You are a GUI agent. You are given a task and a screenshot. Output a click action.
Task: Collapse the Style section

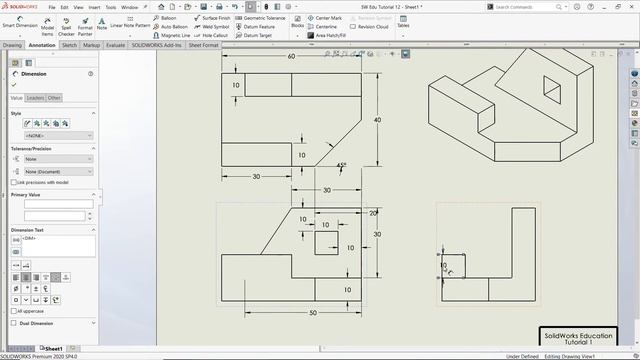tap(93, 113)
